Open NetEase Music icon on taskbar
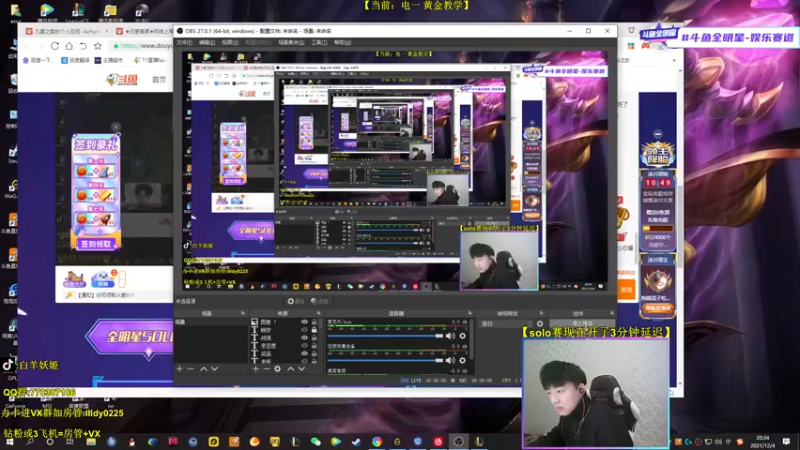The height and width of the screenshot is (450, 800). pyautogui.click(x=438, y=441)
